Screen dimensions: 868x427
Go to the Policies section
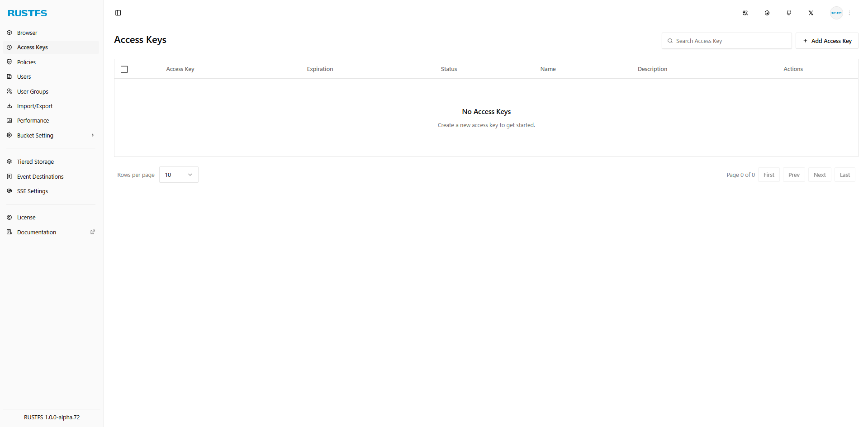[x=51, y=62]
